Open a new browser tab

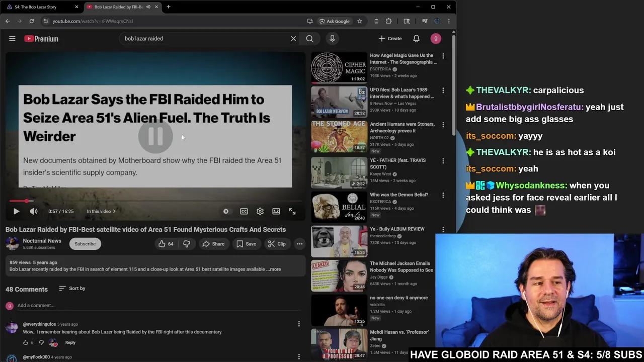pyautogui.click(x=168, y=7)
